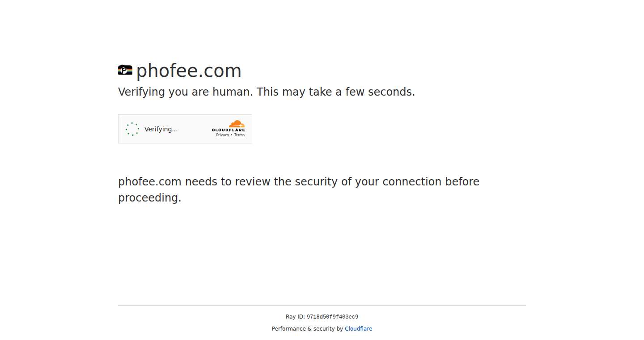The width and height of the screenshot is (644, 340).
Task: Click the phofee.com page heading
Action: [189, 71]
